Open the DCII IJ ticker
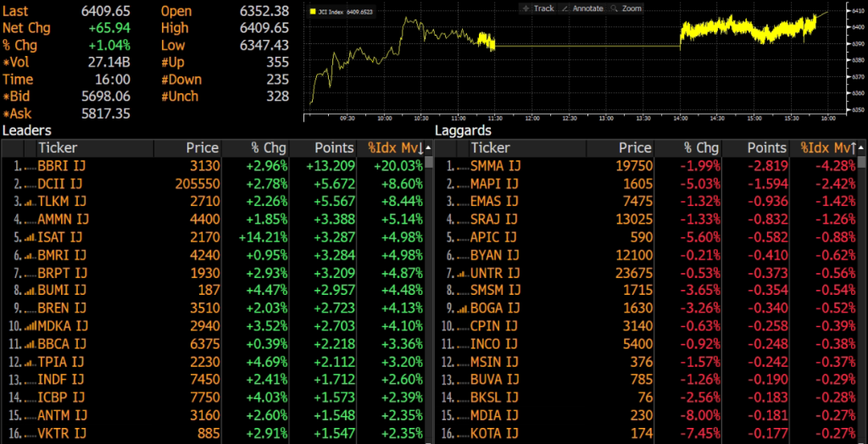Image resolution: width=868 pixels, height=444 pixels. click(62, 184)
